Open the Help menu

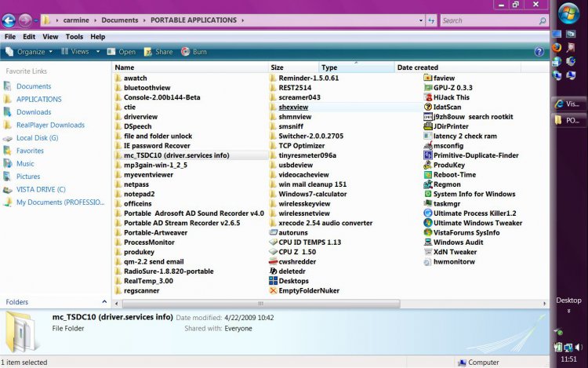97,37
